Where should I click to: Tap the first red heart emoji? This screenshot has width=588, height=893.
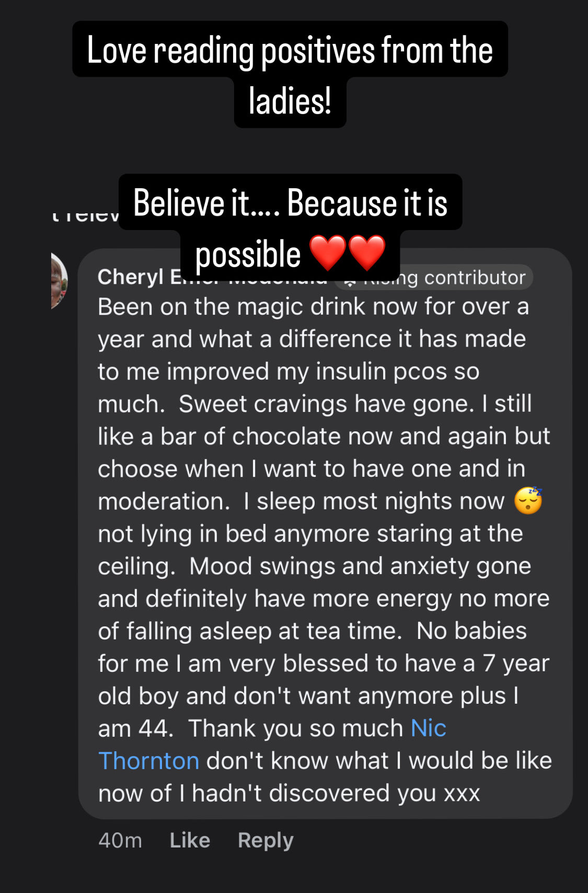click(x=328, y=253)
